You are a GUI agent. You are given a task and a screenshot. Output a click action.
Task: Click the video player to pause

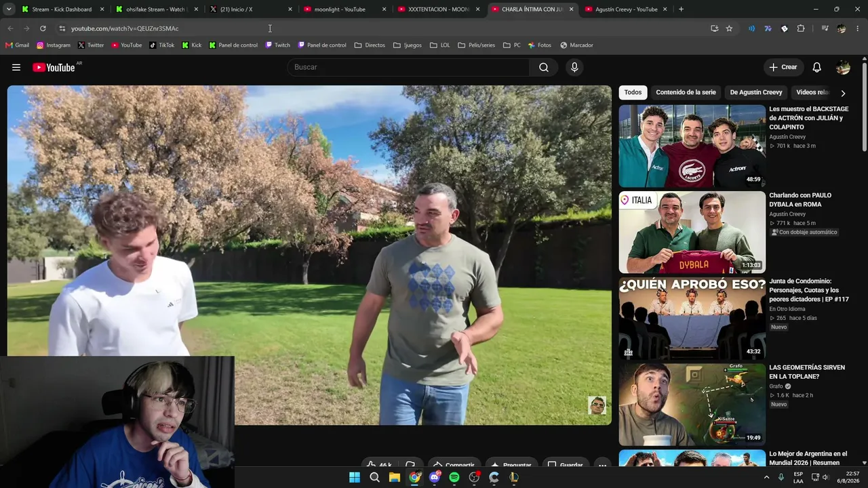pyautogui.click(x=309, y=255)
